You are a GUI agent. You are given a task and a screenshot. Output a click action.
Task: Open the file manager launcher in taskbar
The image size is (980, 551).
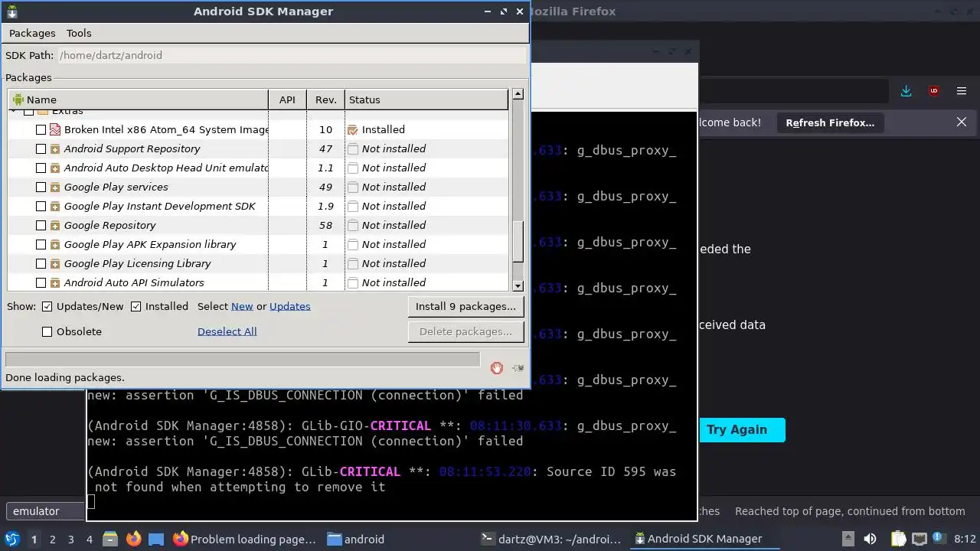[109, 539]
